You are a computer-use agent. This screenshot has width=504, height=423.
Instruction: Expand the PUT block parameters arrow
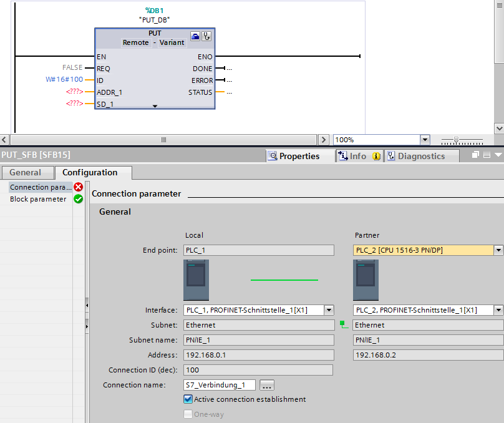[155, 107]
